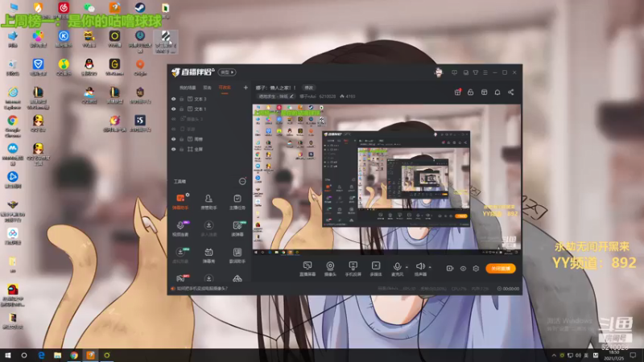Show the hidden 摄像头 3 layer
Image resolution: width=644 pixels, height=362 pixels.
click(x=174, y=119)
